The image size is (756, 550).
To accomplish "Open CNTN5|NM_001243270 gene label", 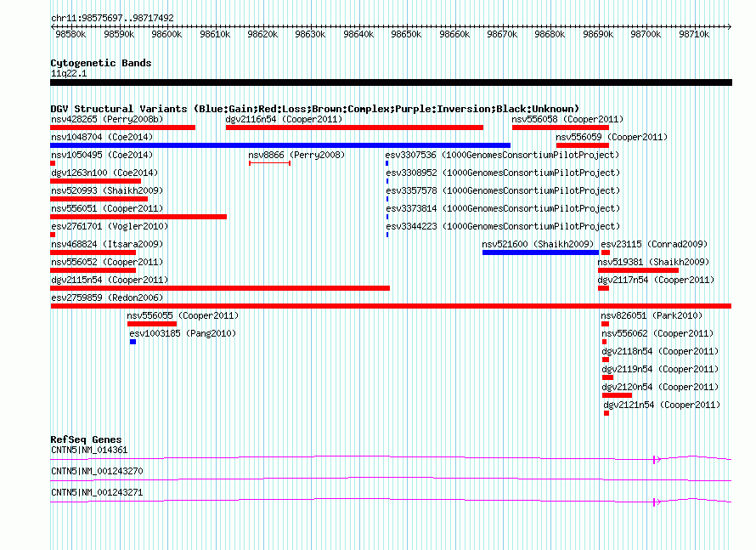I will tap(97, 471).
